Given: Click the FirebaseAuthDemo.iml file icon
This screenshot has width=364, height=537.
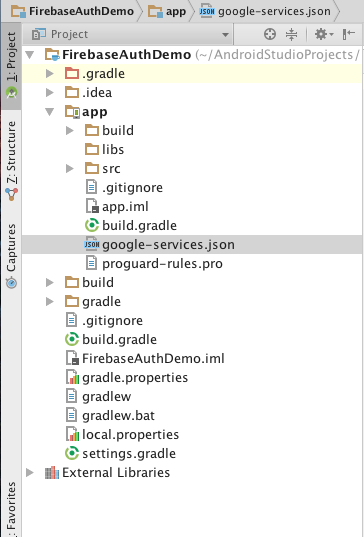Looking at the screenshot, I should [x=72, y=358].
